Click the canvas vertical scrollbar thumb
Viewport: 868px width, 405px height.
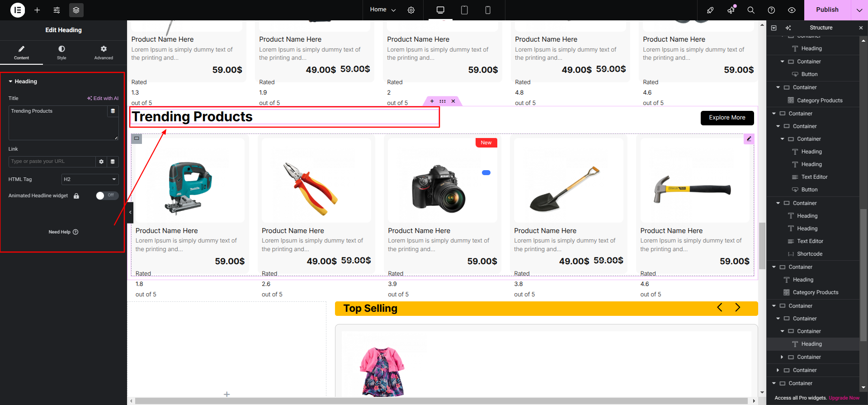click(x=762, y=246)
